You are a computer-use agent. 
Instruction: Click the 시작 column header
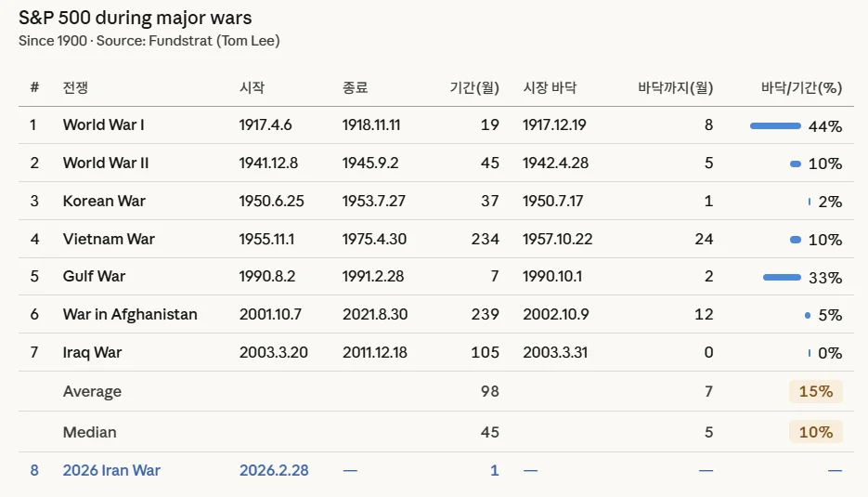click(x=252, y=88)
